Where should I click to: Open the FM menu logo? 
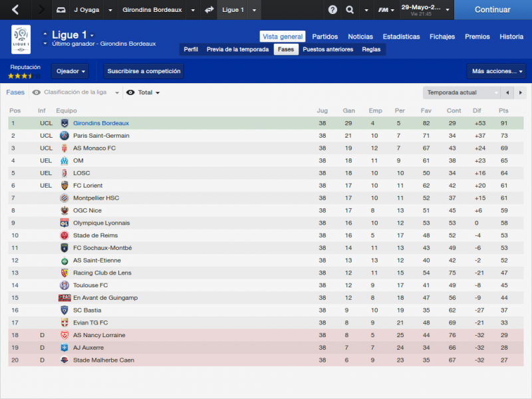[x=384, y=10]
